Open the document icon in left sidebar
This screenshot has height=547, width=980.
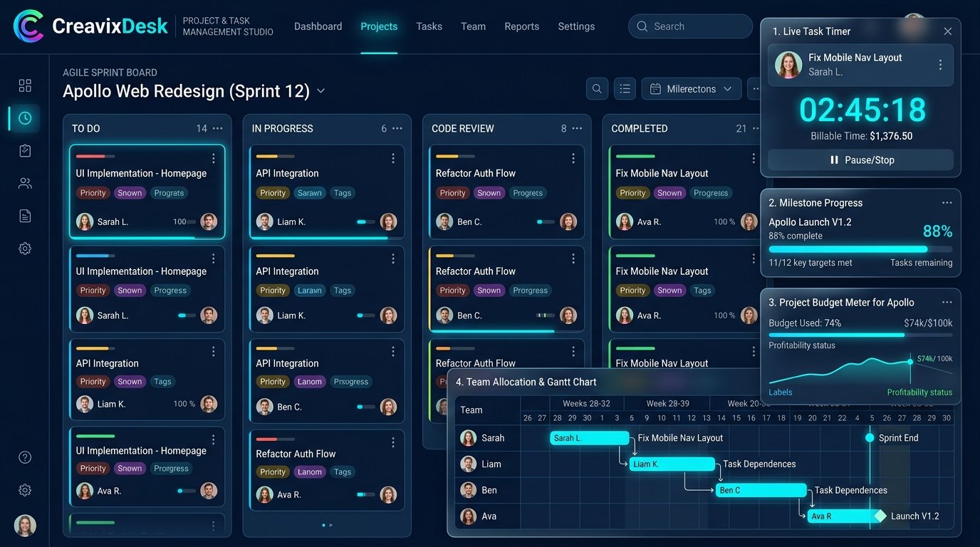[x=25, y=216]
